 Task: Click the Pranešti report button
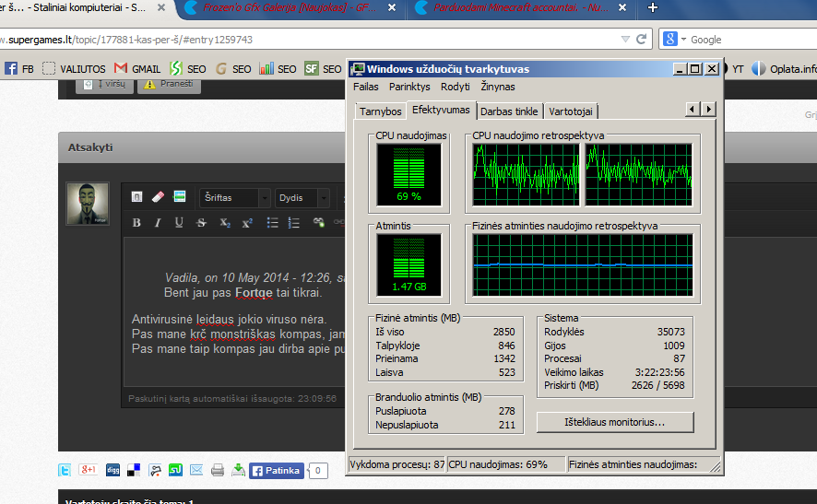170,85
